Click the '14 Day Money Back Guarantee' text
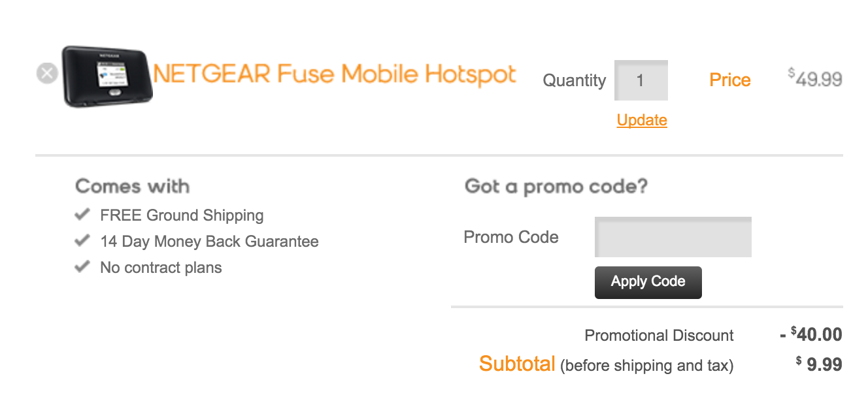 pyautogui.click(x=209, y=242)
